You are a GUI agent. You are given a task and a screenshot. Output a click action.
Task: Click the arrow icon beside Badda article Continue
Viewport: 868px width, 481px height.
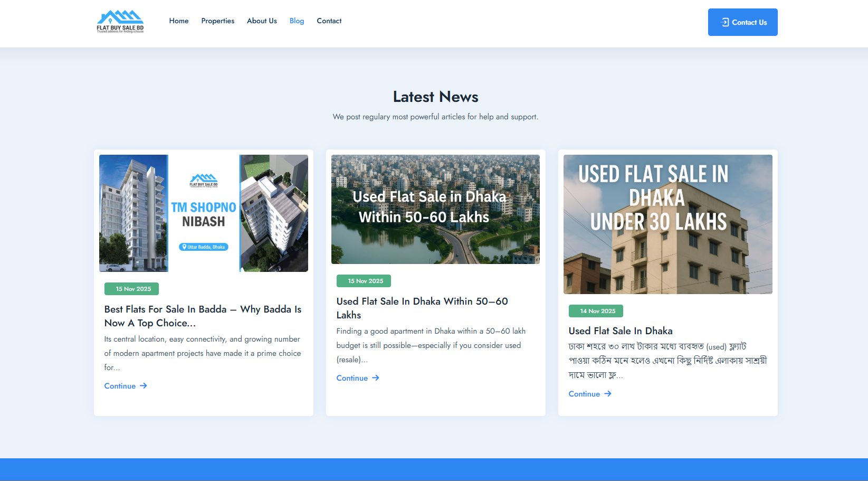144,386
